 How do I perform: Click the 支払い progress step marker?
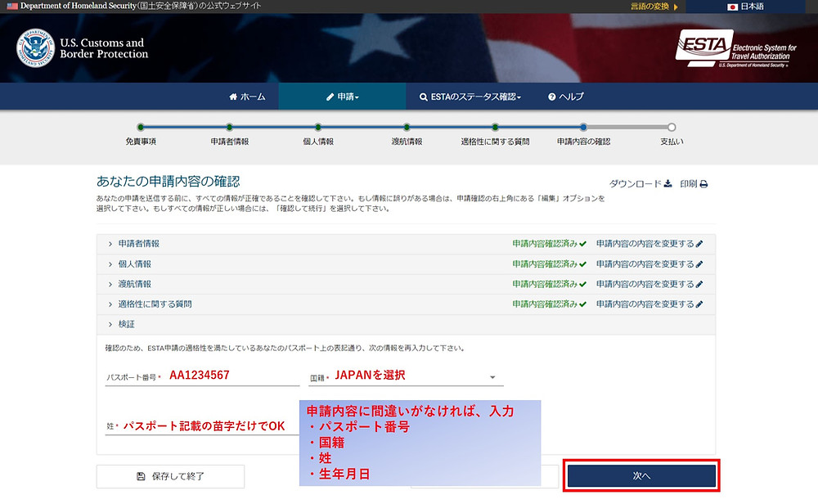coord(672,128)
